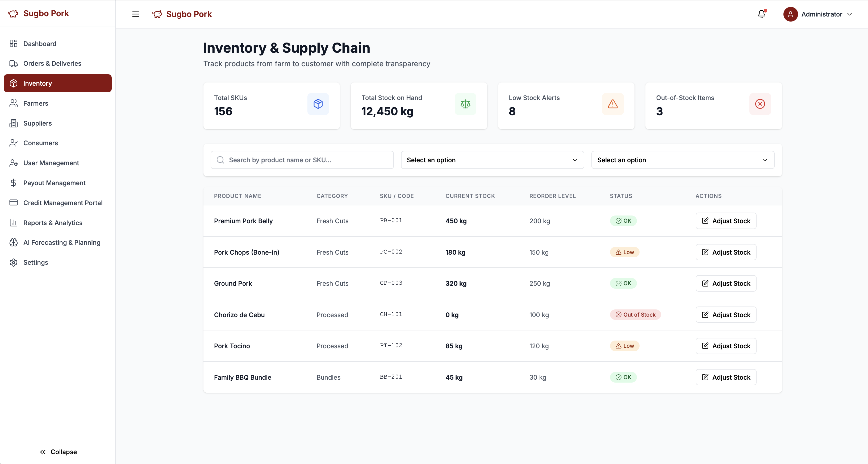Expand the Administrator account menu
Viewport: 868px width, 464px height.
pos(849,14)
